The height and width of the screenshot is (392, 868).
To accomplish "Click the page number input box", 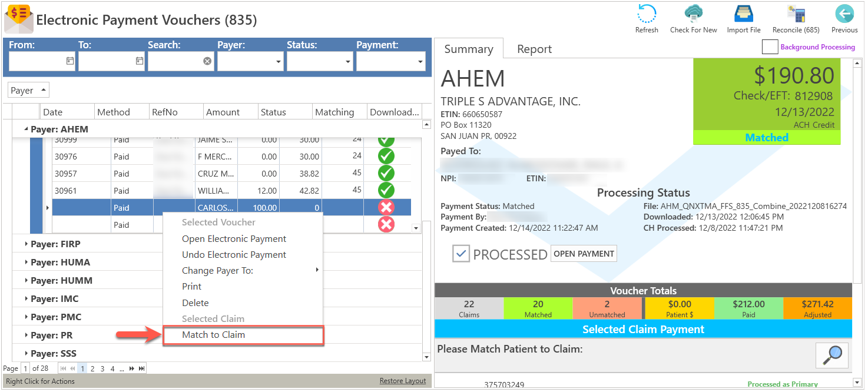I will click(x=25, y=368).
